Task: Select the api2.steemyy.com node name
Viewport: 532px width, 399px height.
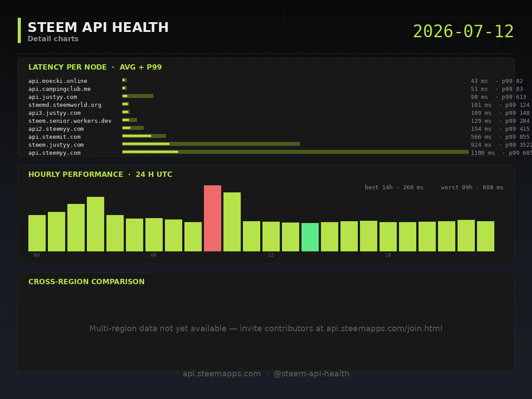Action: tap(56, 129)
